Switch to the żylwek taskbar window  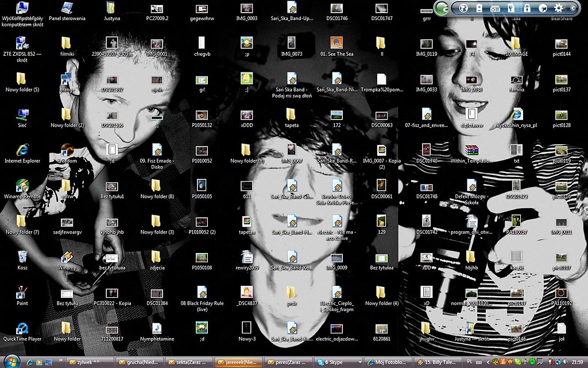pyautogui.click(x=89, y=362)
